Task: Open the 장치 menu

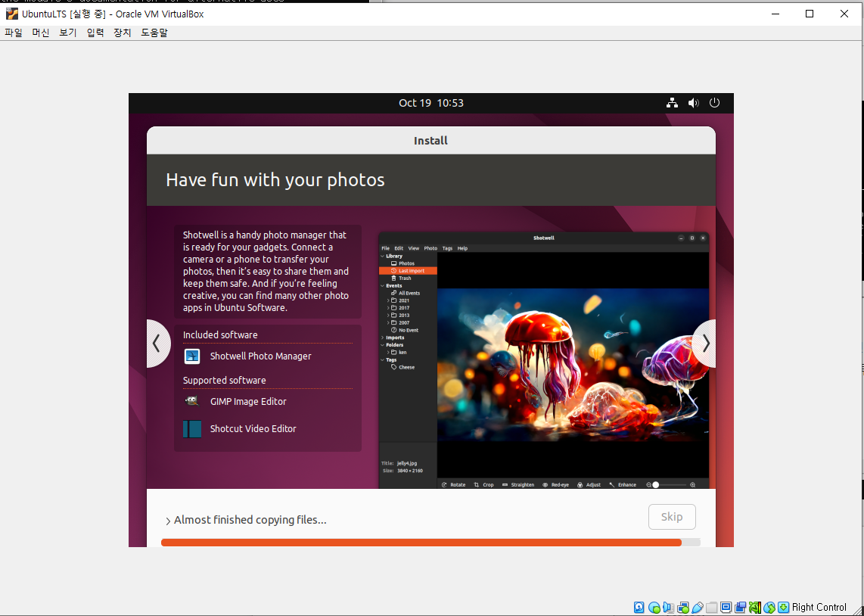Action: pos(123,33)
